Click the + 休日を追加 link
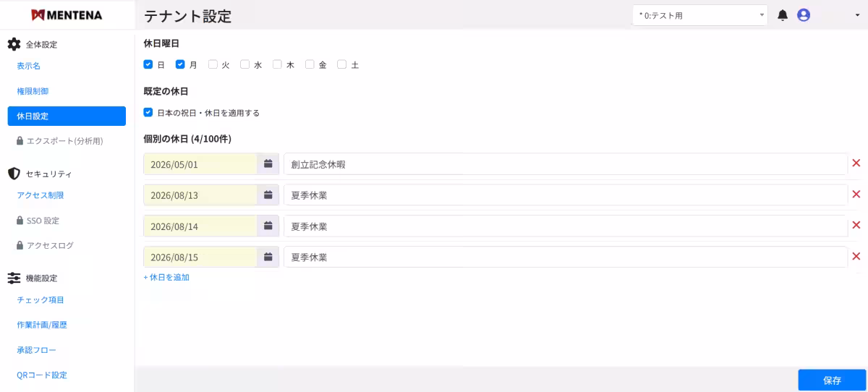 pyautogui.click(x=166, y=277)
